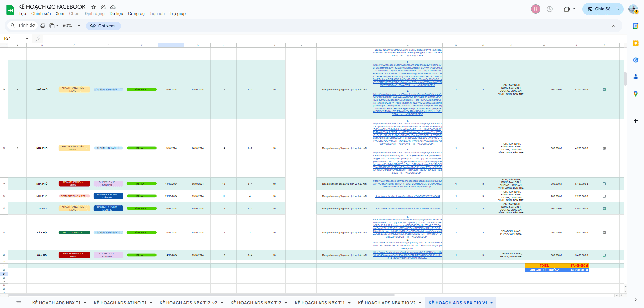Click the print icon in toolbar
Viewport: 644px width, 308px height.
pos(43,26)
